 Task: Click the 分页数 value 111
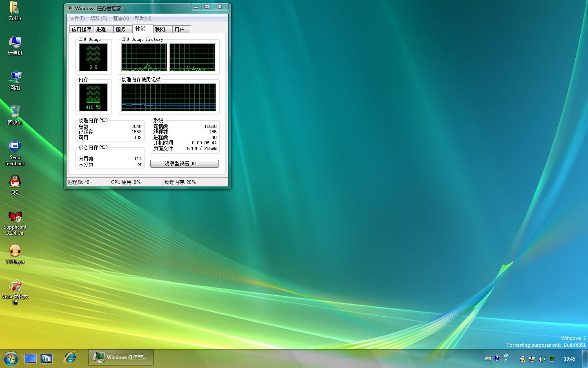tap(138, 159)
